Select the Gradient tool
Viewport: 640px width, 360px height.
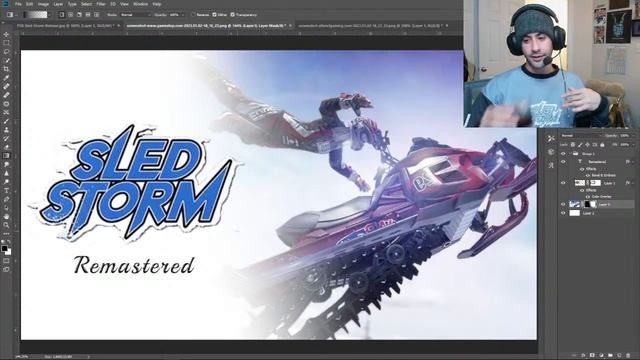tap(6, 156)
